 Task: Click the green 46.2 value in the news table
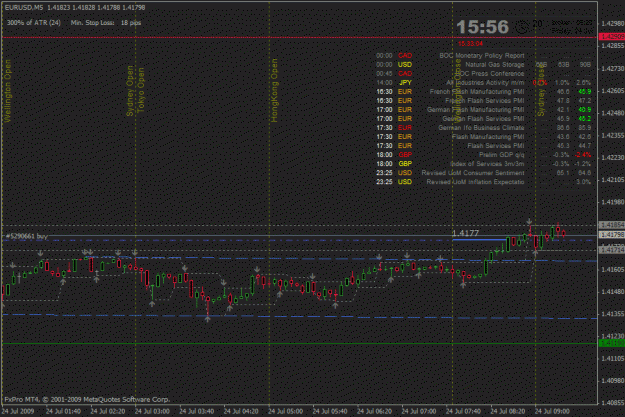point(584,118)
